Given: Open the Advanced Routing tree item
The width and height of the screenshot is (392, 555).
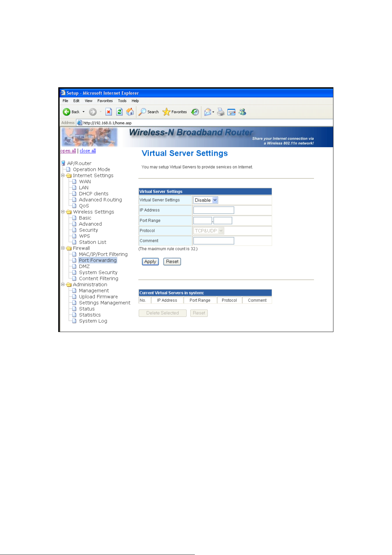Looking at the screenshot, I should (100, 200).
